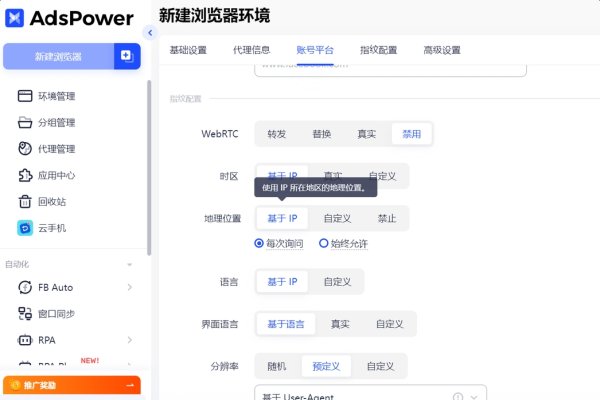Switch to 代理信息 tab
The image size is (600, 400).
pos(251,50)
